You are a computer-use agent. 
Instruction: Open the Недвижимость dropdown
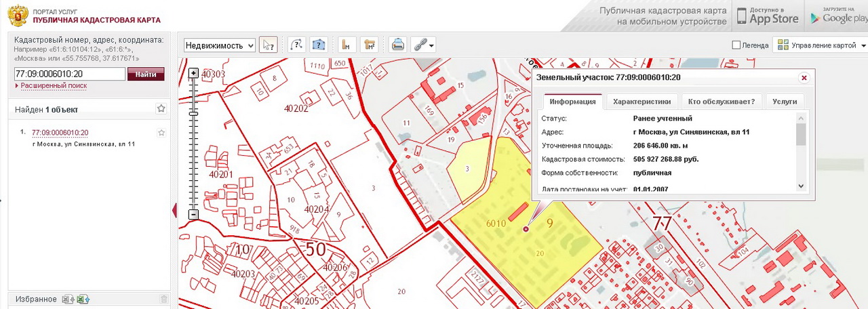click(x=220, y=45)
